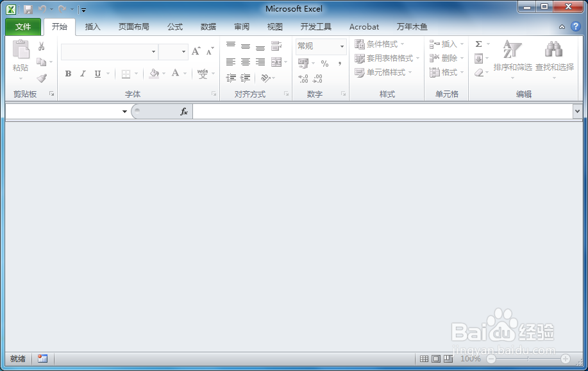Switch to Normal view in status bar
This screenshot has width=588, height=371.
click(424, 359)
